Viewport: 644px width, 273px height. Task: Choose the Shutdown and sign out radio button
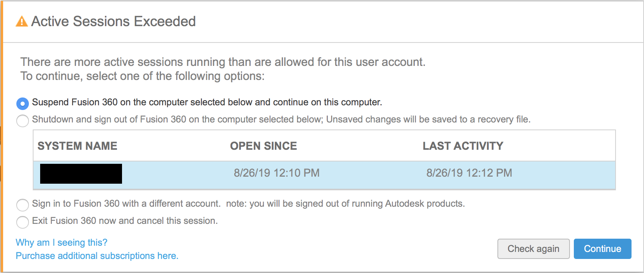click(x=23, y=121)
